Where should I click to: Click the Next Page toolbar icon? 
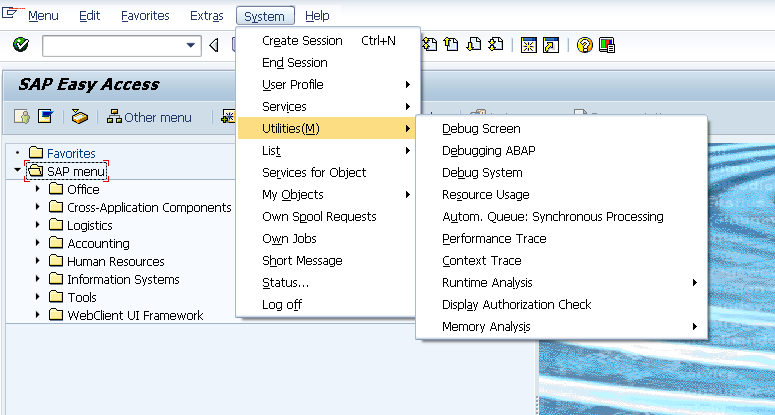(x=474, y=44)
